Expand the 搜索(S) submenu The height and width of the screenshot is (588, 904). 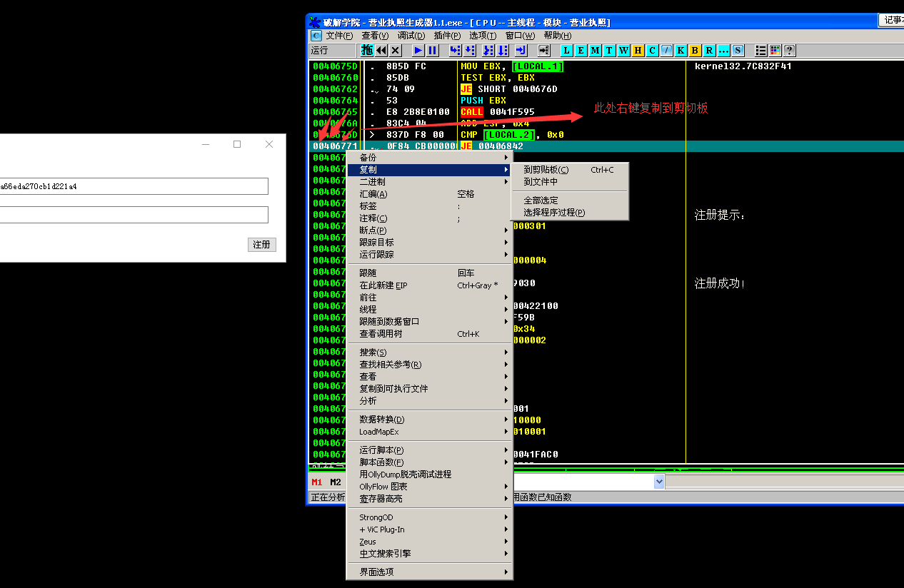pyautogui.click(x=429, y=353)
